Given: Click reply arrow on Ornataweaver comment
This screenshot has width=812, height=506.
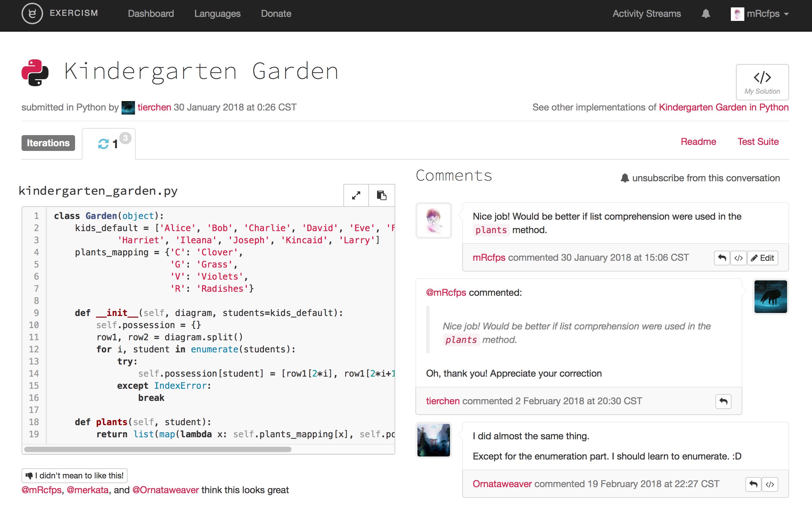Looking at the screenshot, I should click(x=753, y=484).
